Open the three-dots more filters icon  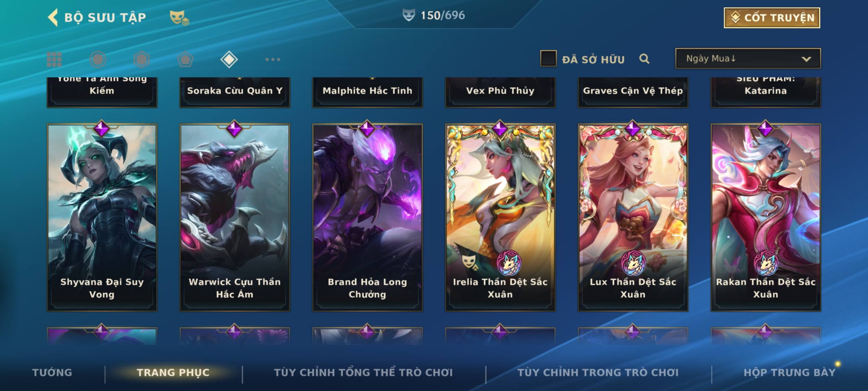pyautogui.click(x=273, y=59)
